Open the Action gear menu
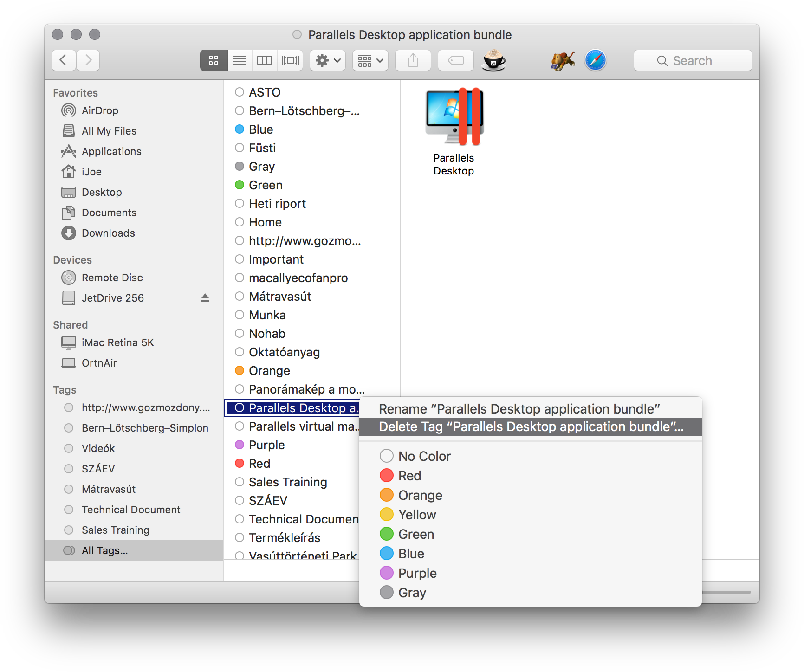 click(328, 60)
